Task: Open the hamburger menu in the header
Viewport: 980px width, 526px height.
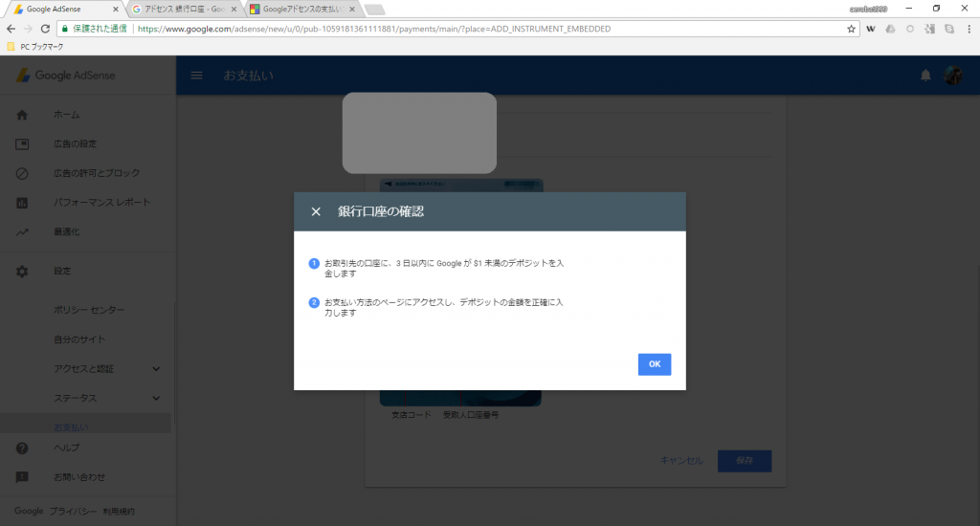Action: (197, 76)
